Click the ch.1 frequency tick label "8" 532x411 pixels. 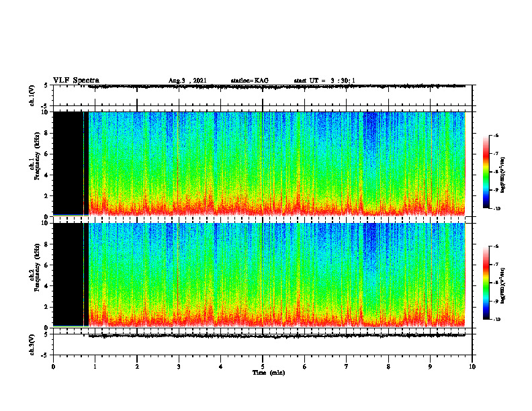coord(46,133)
